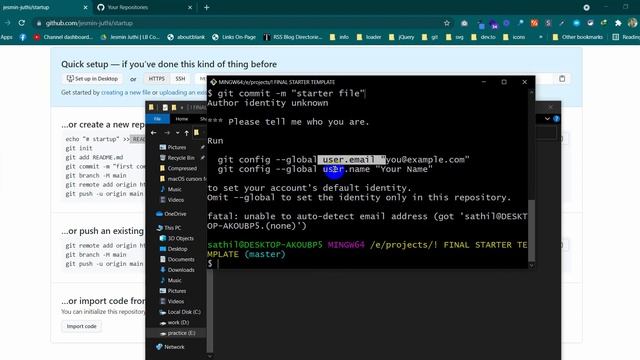The height and width of the screenshot is (360, 640).
Task: Open the Channel dashboard bookmark
Action: point(63,37)
